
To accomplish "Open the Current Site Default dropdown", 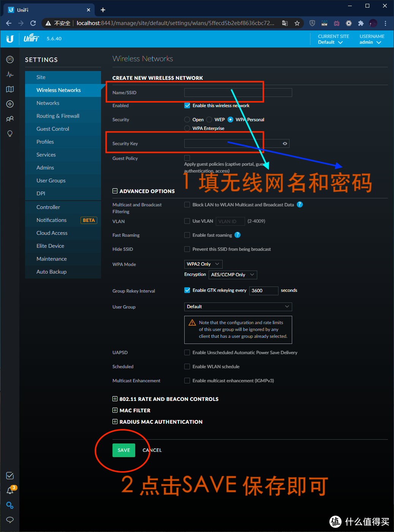I will (x=331, y=42).
